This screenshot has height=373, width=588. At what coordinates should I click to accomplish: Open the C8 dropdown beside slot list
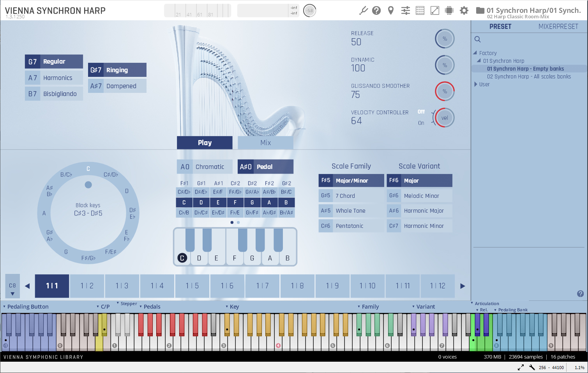coord(12,289)
